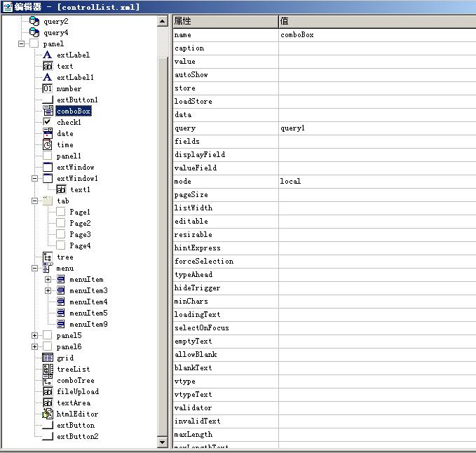This screenshot has width=476, height=453.
Task: Collapse the panel node
Action: (21, 43)
